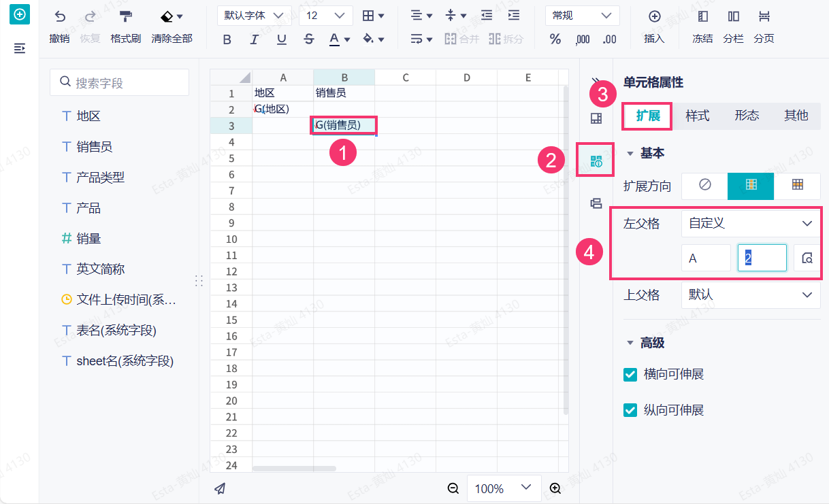
Task: Toggle bold formatting
Action: [227, 39]
